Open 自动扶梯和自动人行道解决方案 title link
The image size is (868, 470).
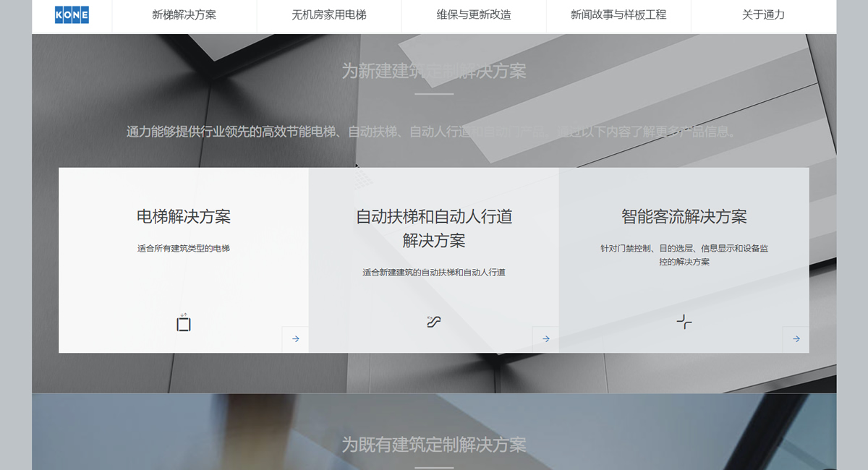pos(434,228)
